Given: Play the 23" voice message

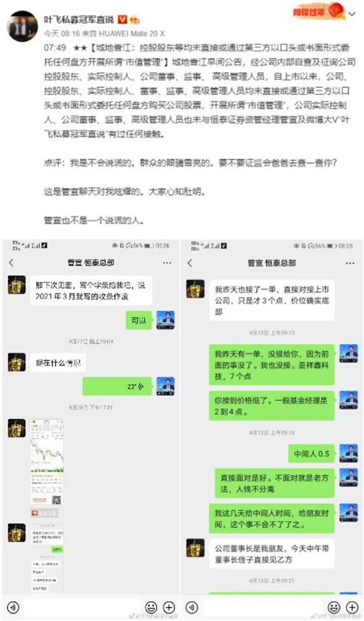Looking at the screenshot, I should (x=118, y=386).
